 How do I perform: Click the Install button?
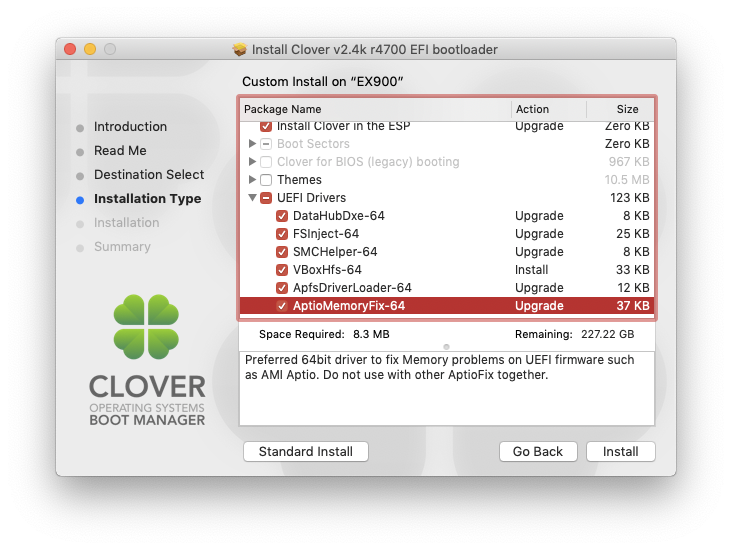(620, 451)
